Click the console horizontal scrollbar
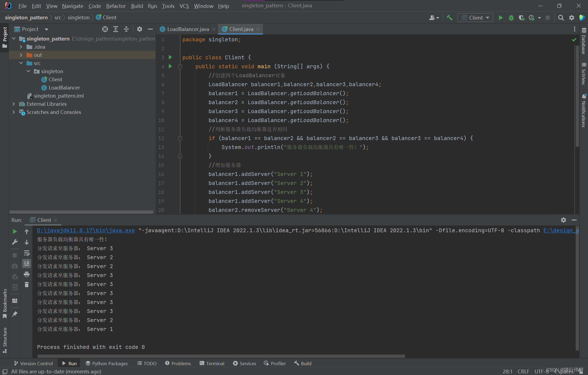Viewport: 588px width, 375px height. click(x=221, y=356)
